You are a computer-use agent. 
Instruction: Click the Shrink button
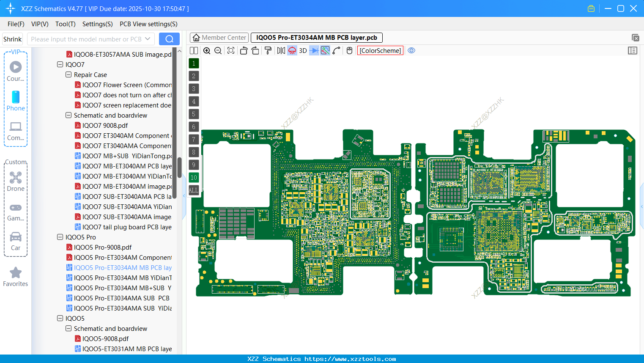[12, 38]
